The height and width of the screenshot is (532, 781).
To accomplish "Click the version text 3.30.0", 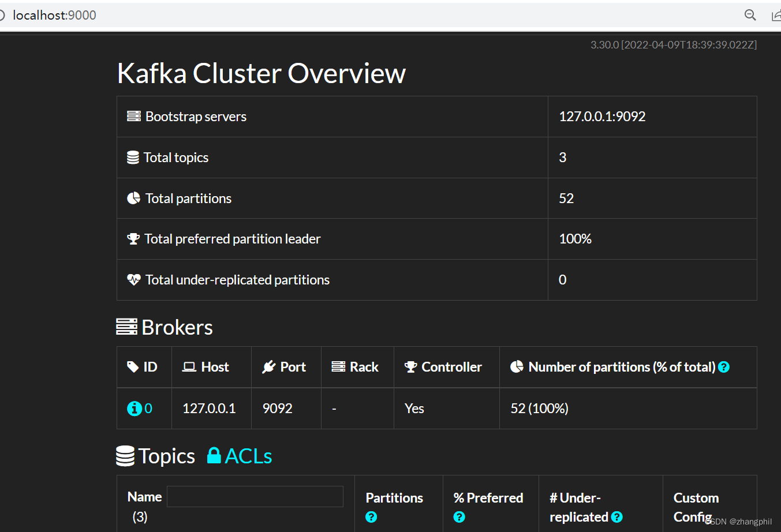I will [604, 44].
